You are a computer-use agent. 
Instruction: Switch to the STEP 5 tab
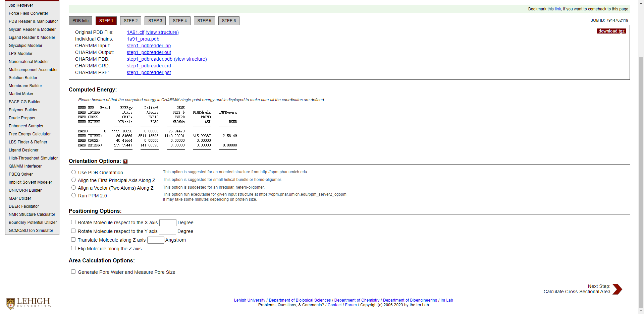click(x=204, y=20)
